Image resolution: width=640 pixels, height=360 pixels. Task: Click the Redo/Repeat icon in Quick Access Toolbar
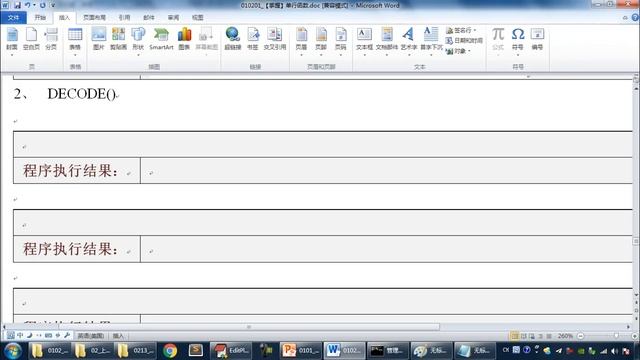click(x=42, y=5)
